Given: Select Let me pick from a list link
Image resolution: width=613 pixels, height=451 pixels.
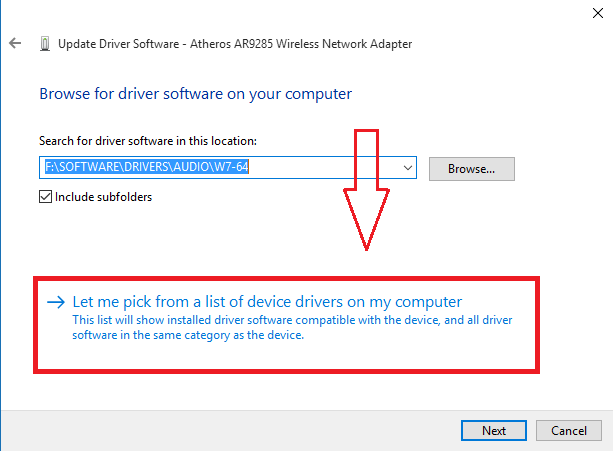Looking at the screenshot, I should (x=268, y=301).
